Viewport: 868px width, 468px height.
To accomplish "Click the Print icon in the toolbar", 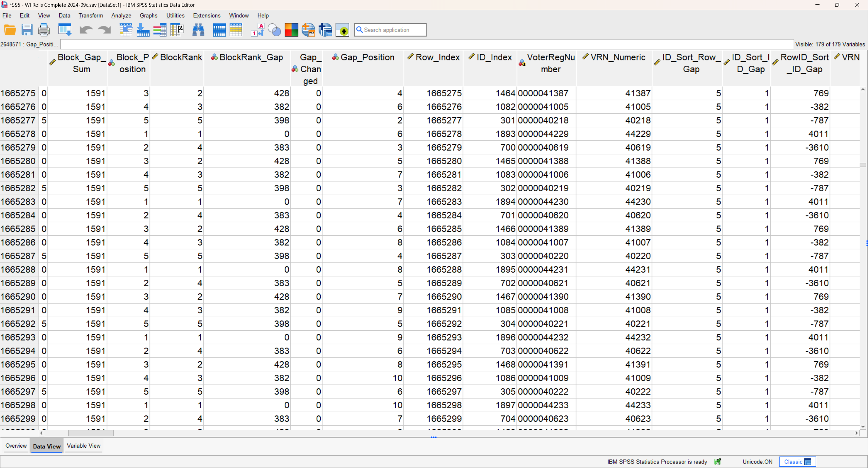I will pyautogui.click(x=44, y=30).
